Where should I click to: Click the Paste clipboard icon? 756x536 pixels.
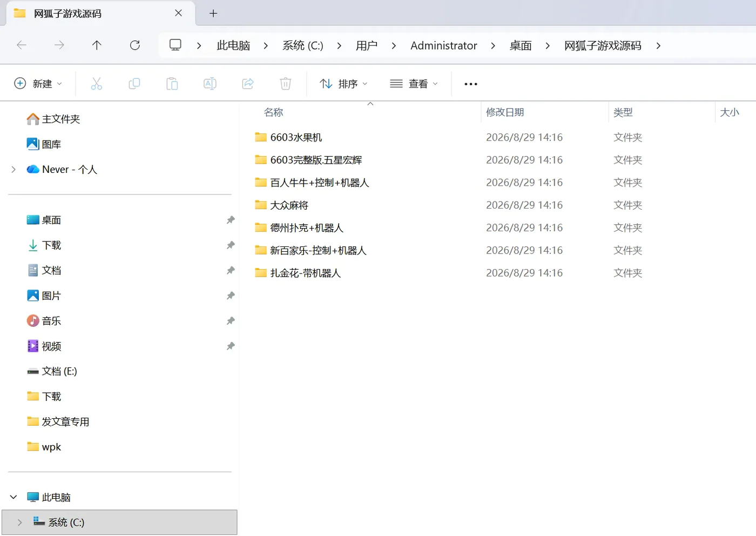tap(172, 84)
